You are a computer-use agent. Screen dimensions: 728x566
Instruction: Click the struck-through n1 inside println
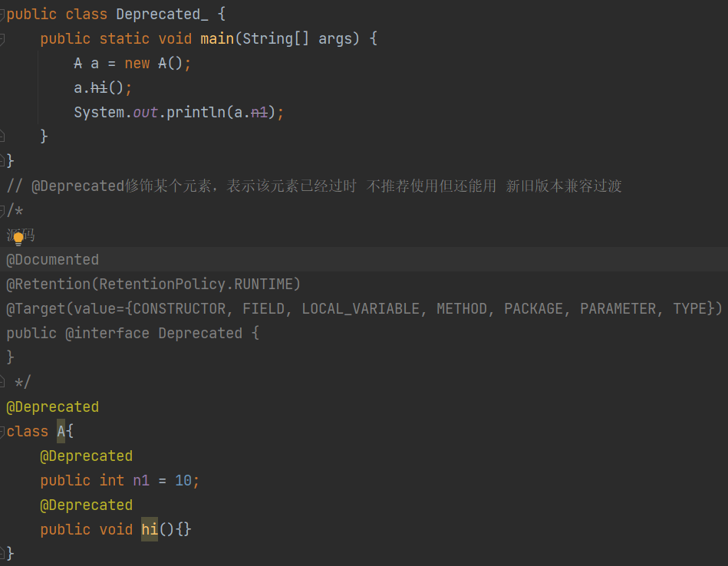point(259,112)
